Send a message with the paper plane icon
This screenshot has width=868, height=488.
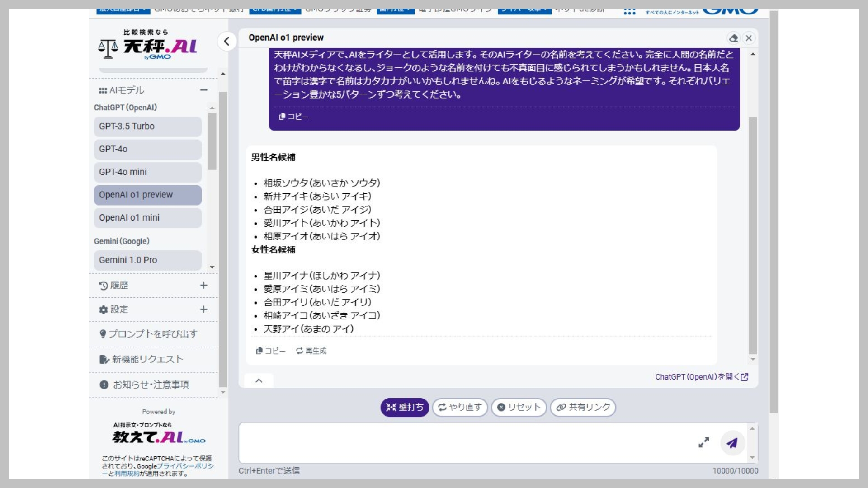pyautogui.click(x=732, y=443)
